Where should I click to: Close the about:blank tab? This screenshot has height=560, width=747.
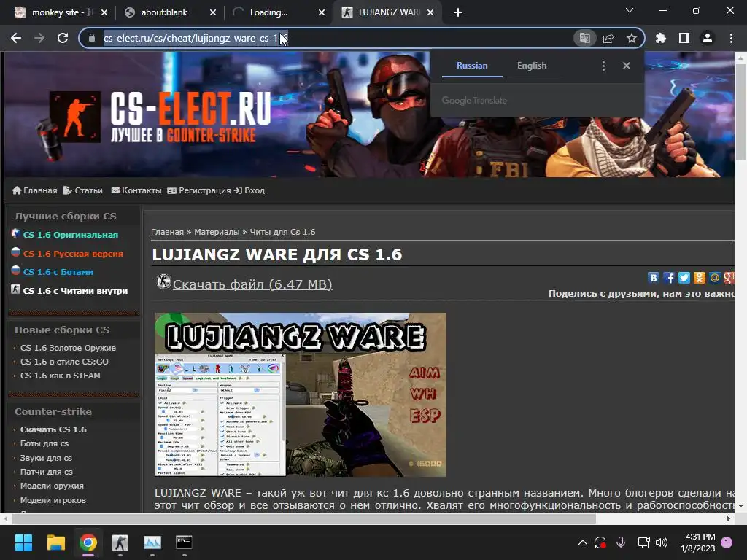click(x=213, y=12)
